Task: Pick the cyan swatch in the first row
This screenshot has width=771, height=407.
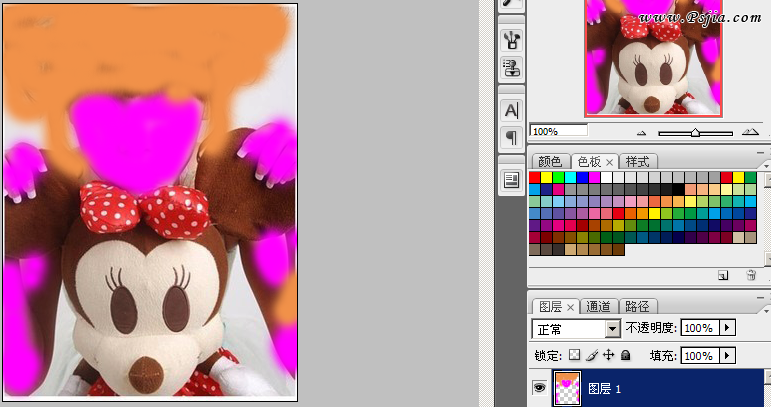Action: tap(570, 177)
